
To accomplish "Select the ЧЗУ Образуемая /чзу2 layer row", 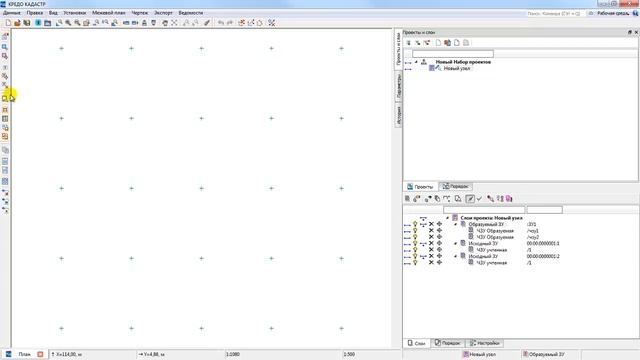I will tap(495, 237).
